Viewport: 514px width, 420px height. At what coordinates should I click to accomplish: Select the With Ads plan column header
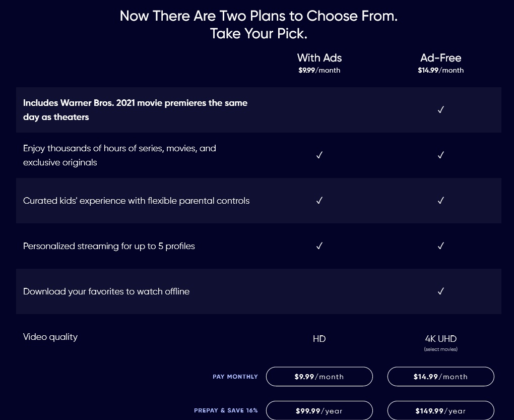tap(319, 57)
